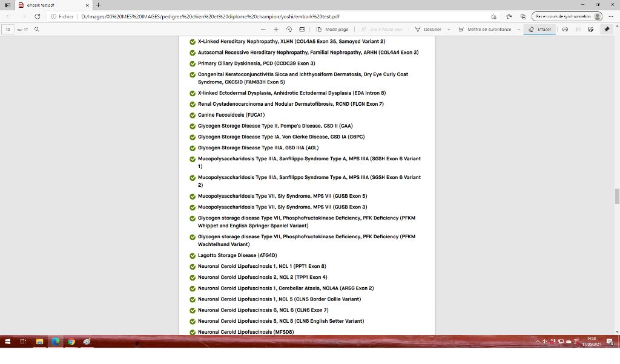The width and height of the screenshot is (620, 364).
Task: Open Chrome from the taskbar
Action: click(x=71, y=342)
